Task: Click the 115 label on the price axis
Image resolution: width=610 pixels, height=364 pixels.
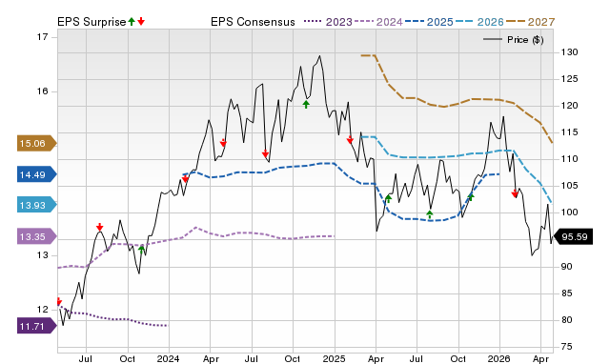Action: 569,132
